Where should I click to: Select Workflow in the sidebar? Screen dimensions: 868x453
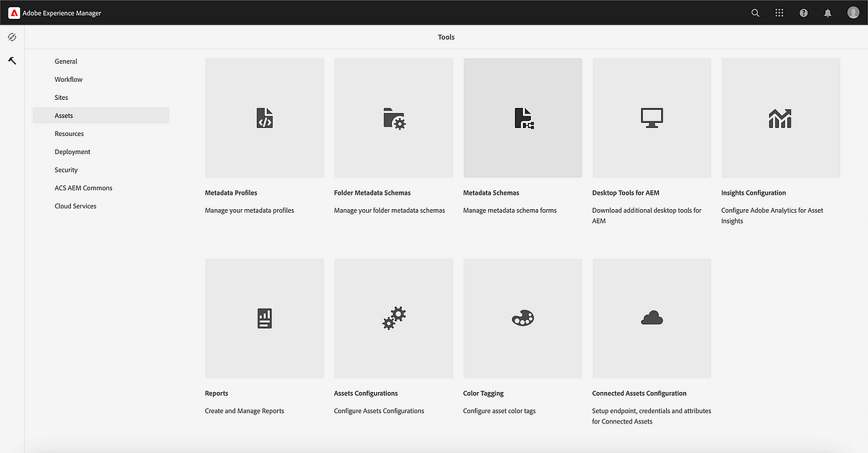[x=68, y=79]
